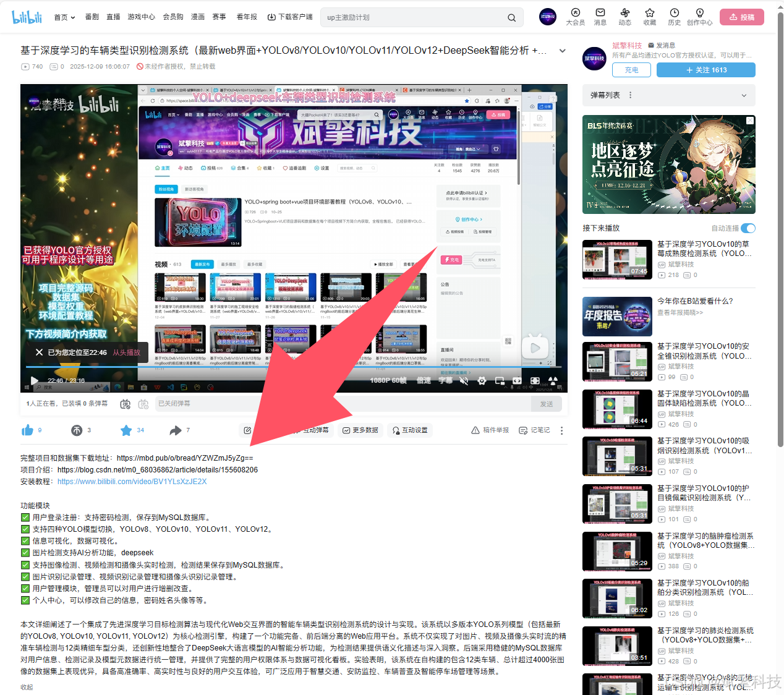Open 弹幕列表 three-dot options
784x695 pixels.
pyautogui.click(x=630, y=95)
